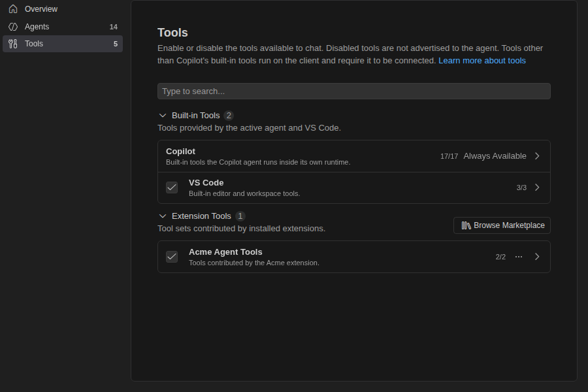
Task: Click the 17/17 count in Copilot row
Action: pyautogui.click(x=449, y=156)
